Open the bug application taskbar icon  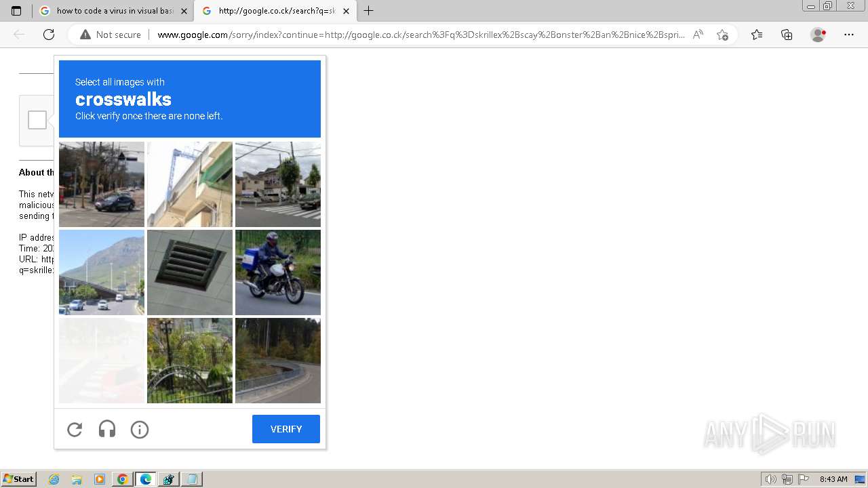[x=169, y=479]
